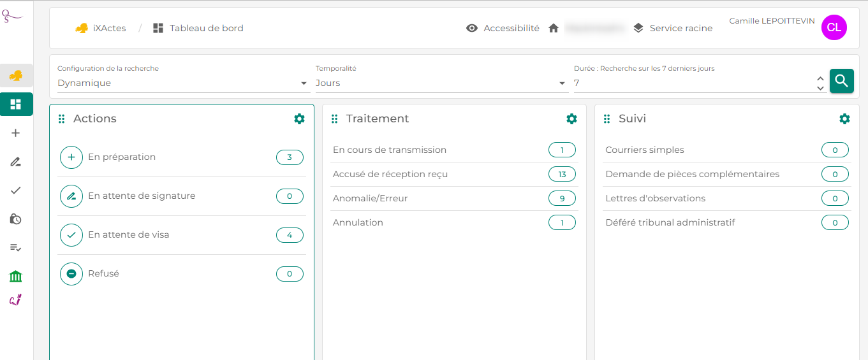
Task: Go to iXActes breadcrumb
Action: pyautogui.click(x=101, y=28)
